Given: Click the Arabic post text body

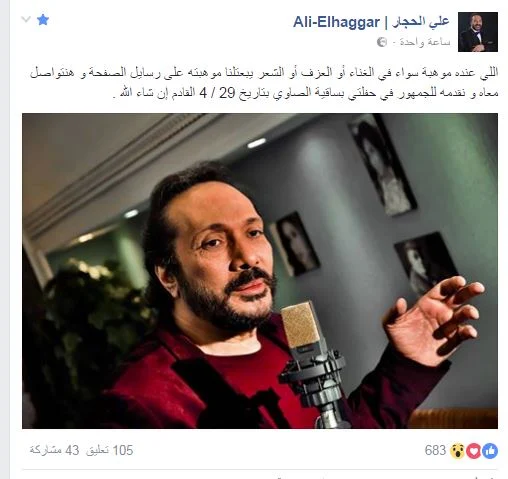Looking at the screenshot, I should (264, 82).
